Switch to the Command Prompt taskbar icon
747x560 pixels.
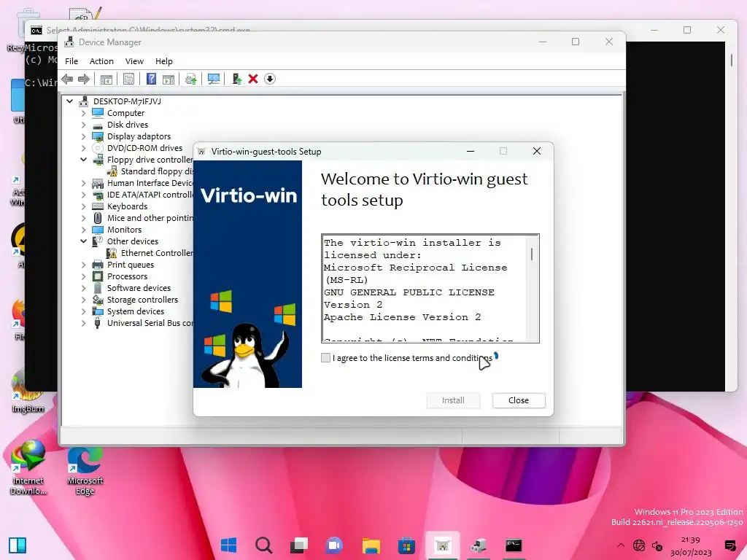514,545
